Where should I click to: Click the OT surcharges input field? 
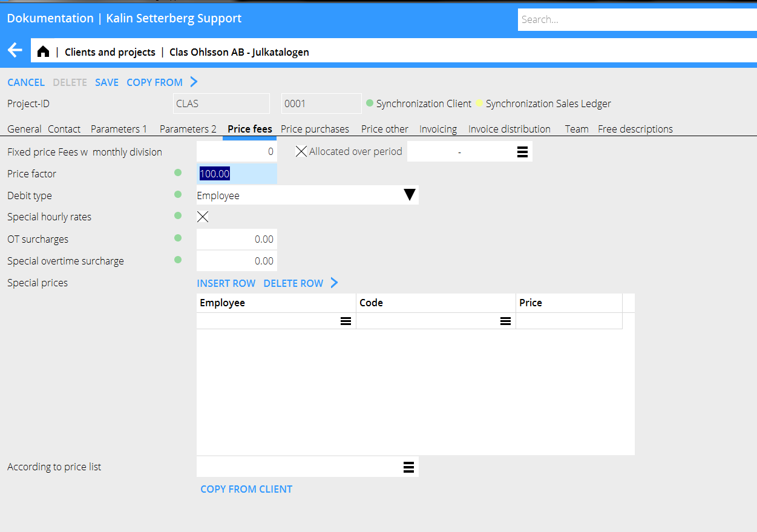tap(237, 239)
